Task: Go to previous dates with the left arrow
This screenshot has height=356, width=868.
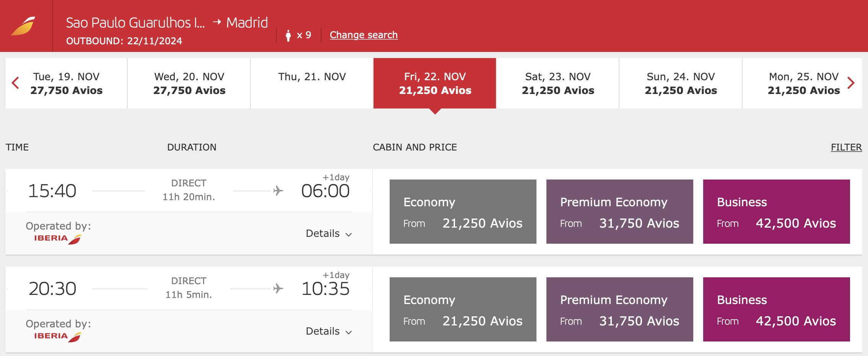Action: tap(15, 83)
